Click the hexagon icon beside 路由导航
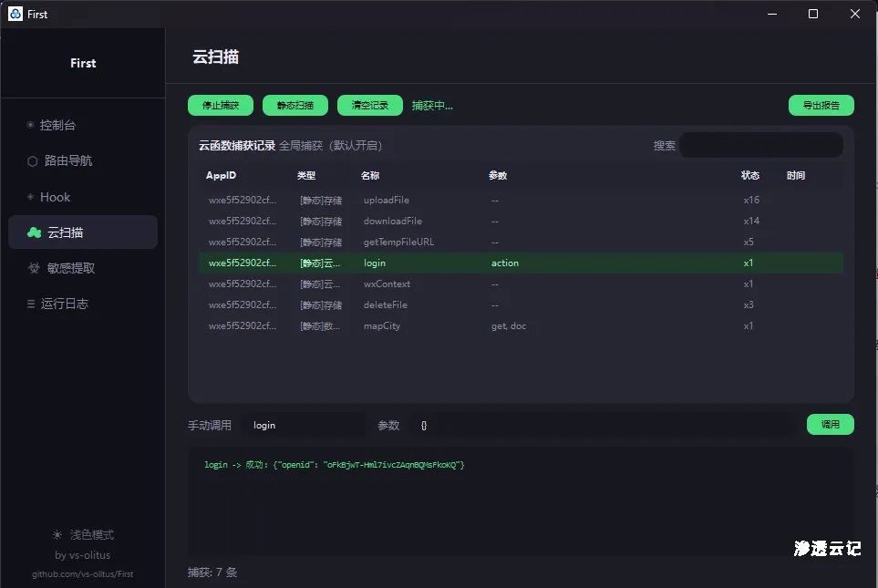The height and width of the screenshot is (588, 878). (x=31, y=160)
